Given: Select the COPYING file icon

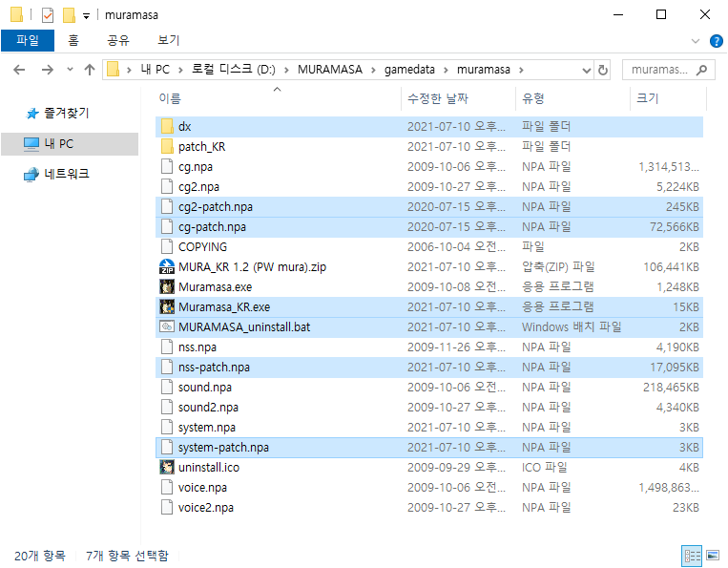Looking at the screenshot, I should (167, 246).
